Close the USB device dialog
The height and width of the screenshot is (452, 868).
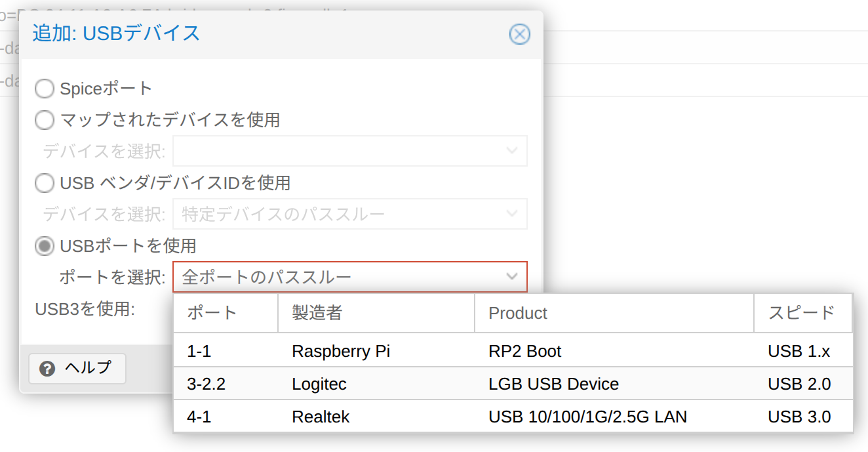pyautogui.click(x=519, y=34)
